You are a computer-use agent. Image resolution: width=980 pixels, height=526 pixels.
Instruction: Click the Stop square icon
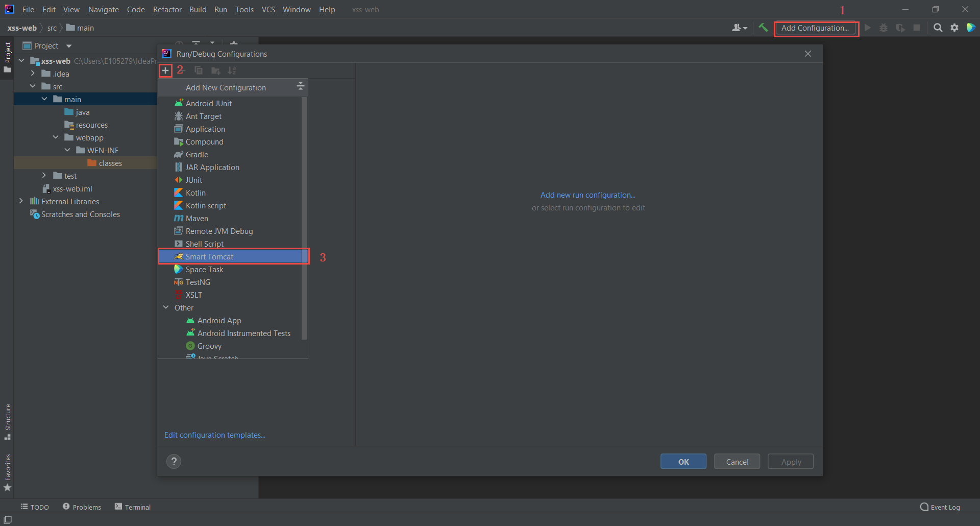[x=917, y=28]
